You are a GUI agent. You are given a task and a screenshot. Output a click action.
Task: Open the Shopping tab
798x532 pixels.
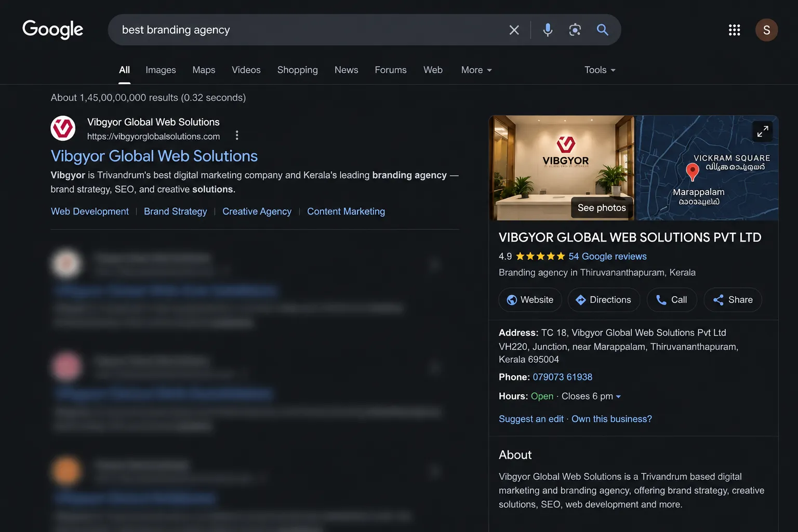click(298, 70)
